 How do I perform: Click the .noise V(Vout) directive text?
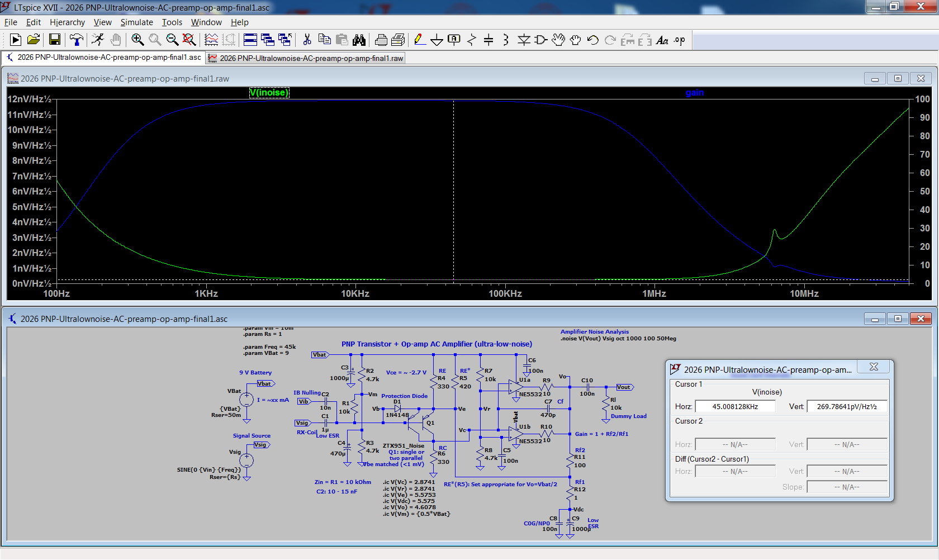618,339
